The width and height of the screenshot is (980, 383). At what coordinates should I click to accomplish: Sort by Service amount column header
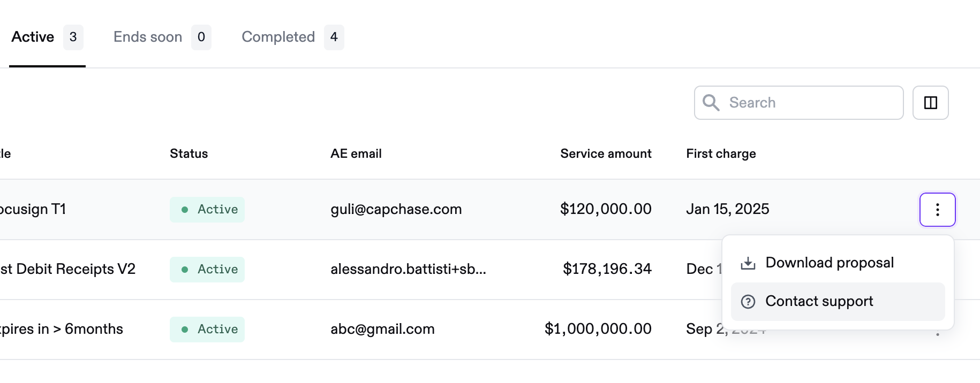pos(606,154)
